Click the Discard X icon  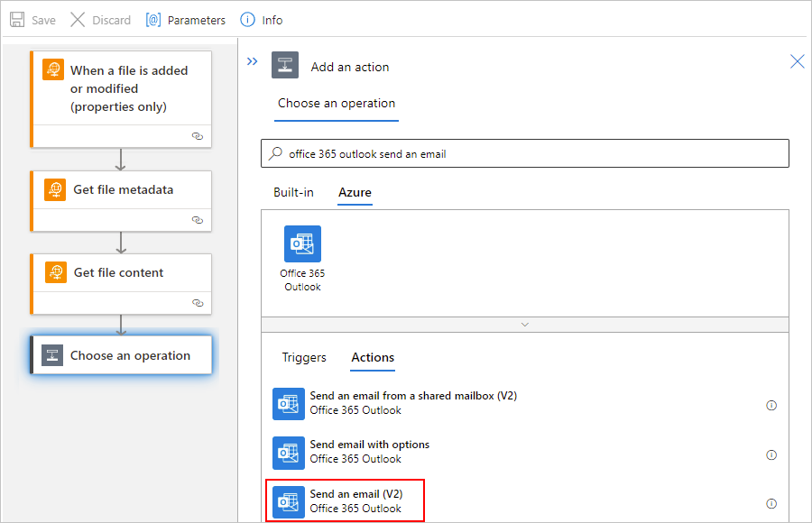tap(78, 20)
